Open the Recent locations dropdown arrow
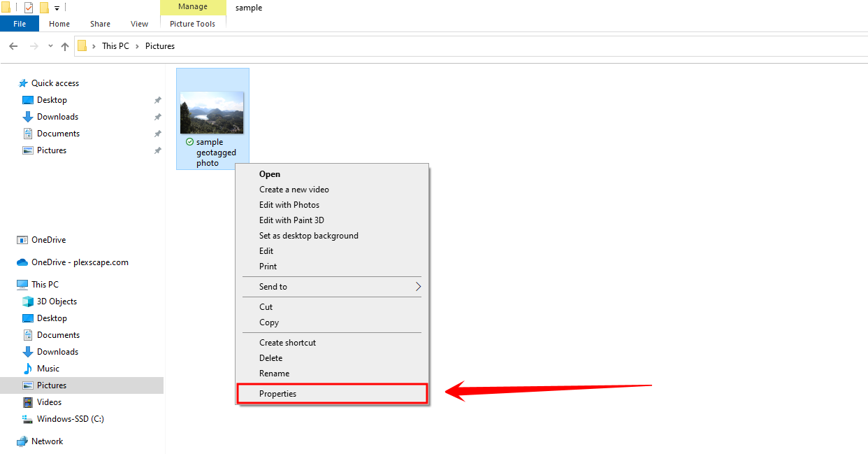Screen dimensions: 868x454 click(50, 46)
